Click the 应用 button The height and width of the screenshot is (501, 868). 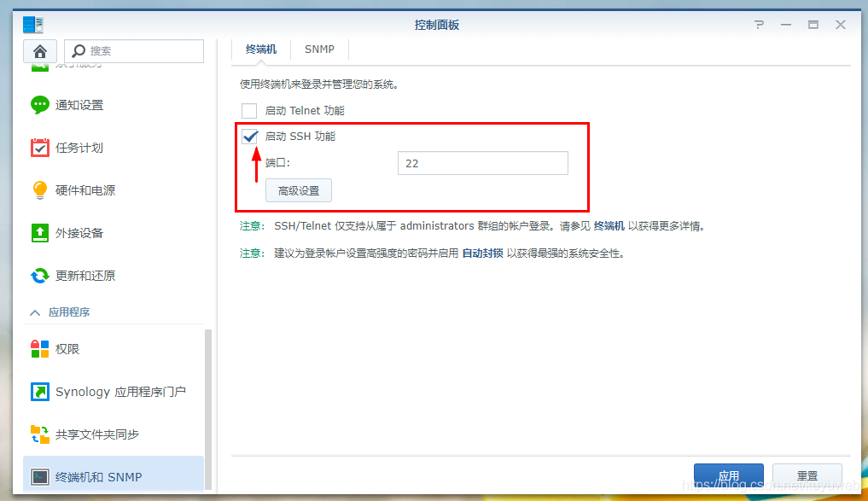point(729,475)
